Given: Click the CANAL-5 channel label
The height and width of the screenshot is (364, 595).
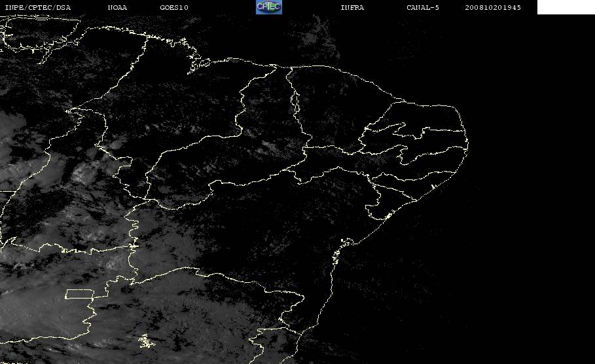Looking at the screenshot, I should tap(423, 8).
